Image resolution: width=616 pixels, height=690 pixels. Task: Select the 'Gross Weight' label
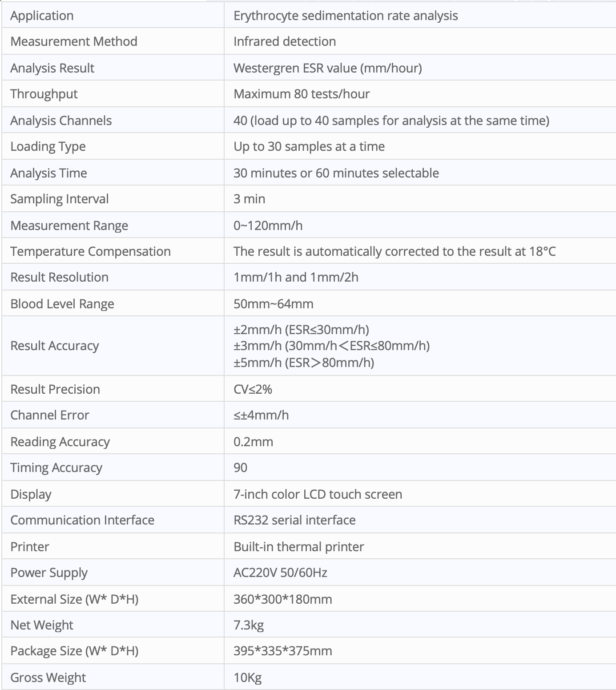pyautogui.click(x=48, y=678)
